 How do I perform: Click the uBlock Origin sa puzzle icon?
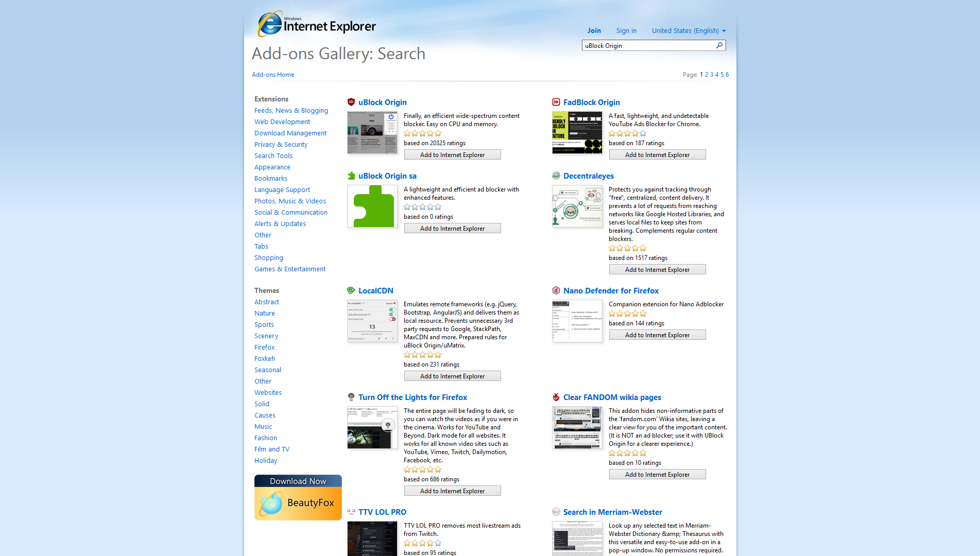[x=351, y=176]
